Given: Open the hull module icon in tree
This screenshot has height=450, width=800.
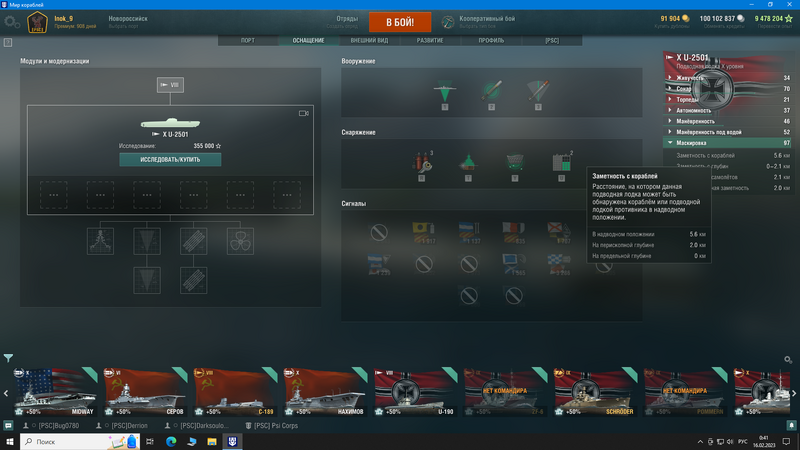Looking at the screenshot, I should (x=101, y=241).
